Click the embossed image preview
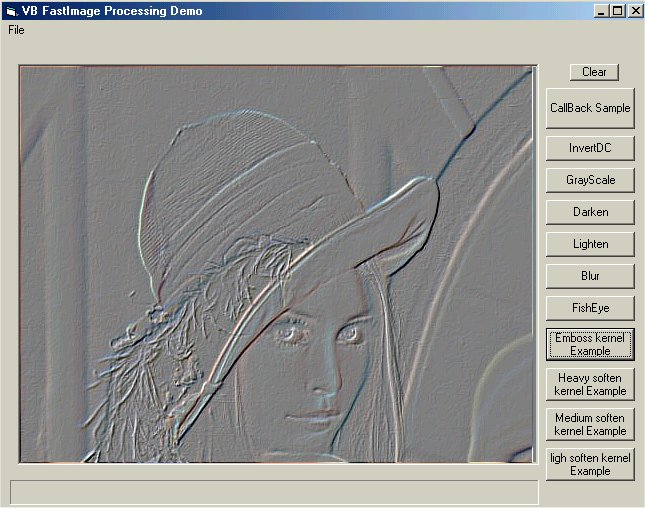The image size is (645, 508). tap(276, 264)
